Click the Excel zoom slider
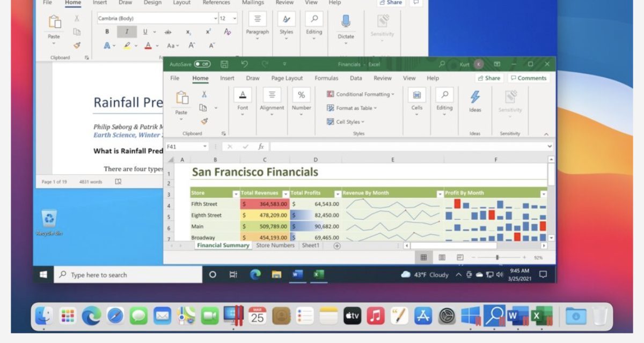 (x=497, y=258)
